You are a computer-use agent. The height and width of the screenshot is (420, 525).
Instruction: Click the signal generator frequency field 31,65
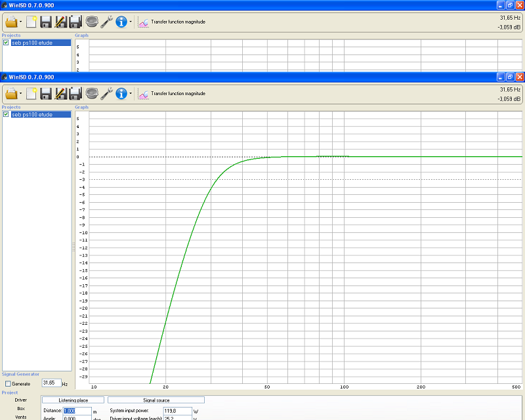52,383
